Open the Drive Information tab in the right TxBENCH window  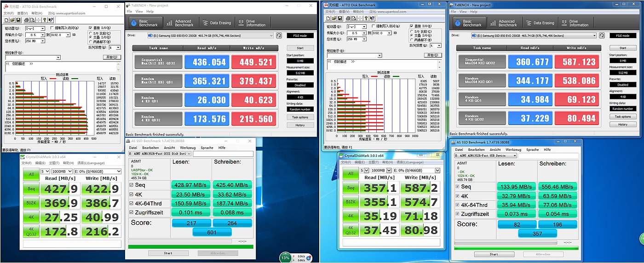[x=575, y=23]
